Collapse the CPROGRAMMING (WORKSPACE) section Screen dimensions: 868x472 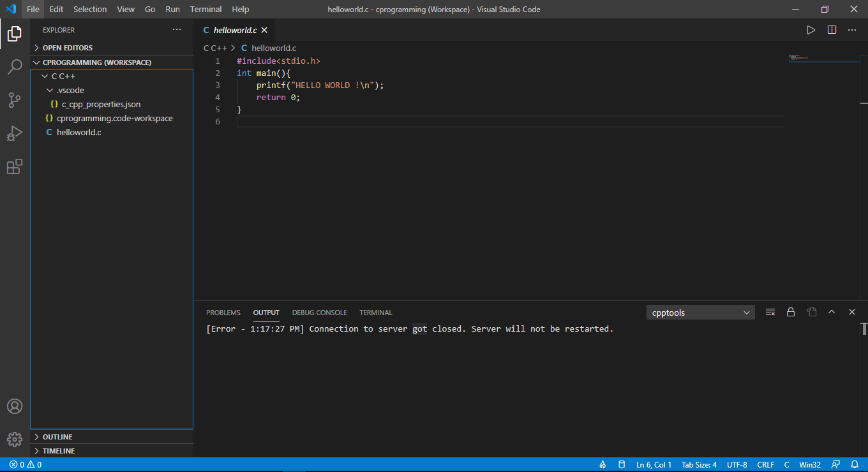click(x=112, y=63)
